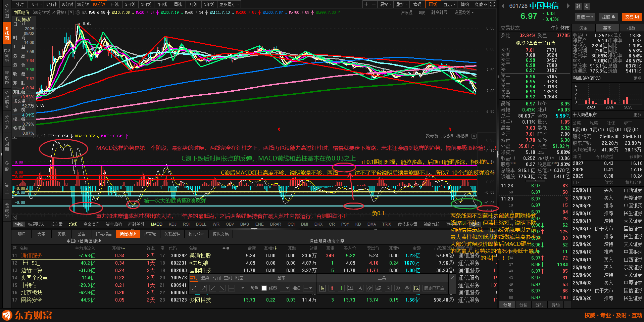This screenshot has width=644, height=322.
Task: Switch to the 周线 weekly chart tab
Action: click(x=178, y=4)
